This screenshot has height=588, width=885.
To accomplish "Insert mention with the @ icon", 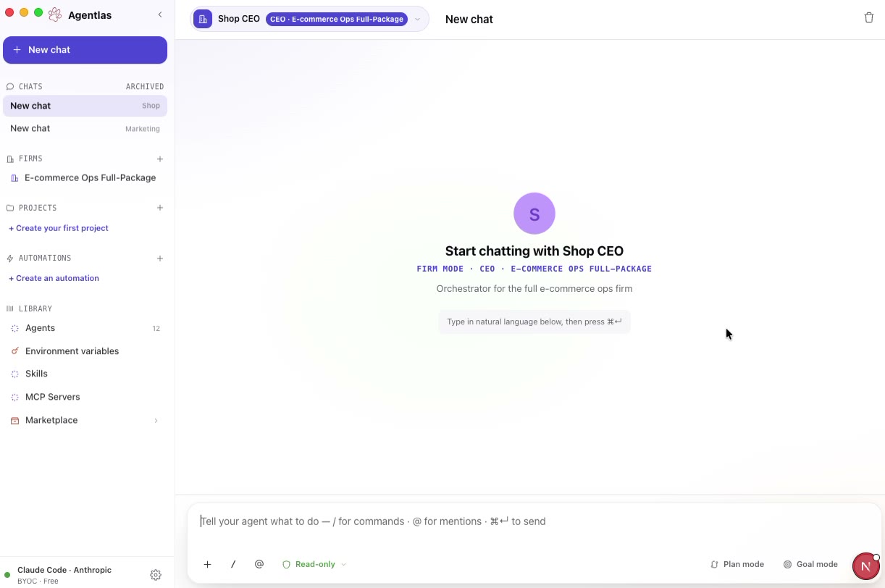I will [x=259, y=564].
